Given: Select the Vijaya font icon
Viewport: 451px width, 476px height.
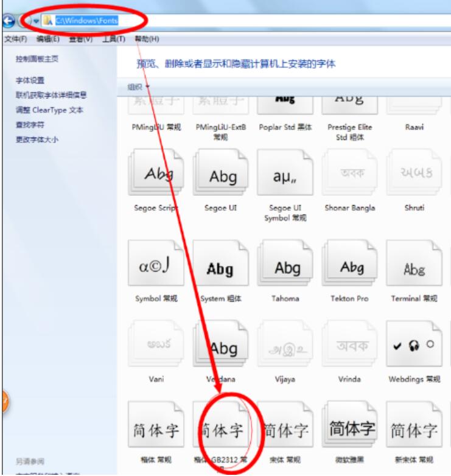Looking at the screenshot, I should coord(285,343).
